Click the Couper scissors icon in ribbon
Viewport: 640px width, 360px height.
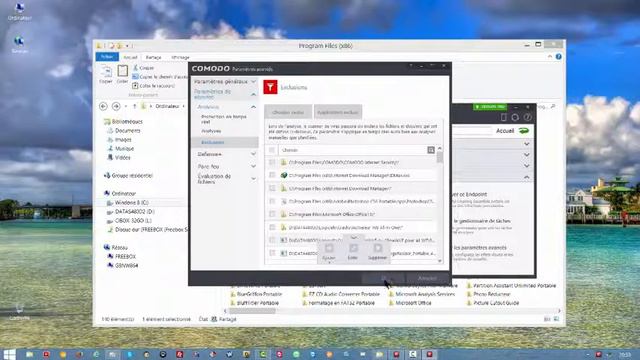pos(136,68)
